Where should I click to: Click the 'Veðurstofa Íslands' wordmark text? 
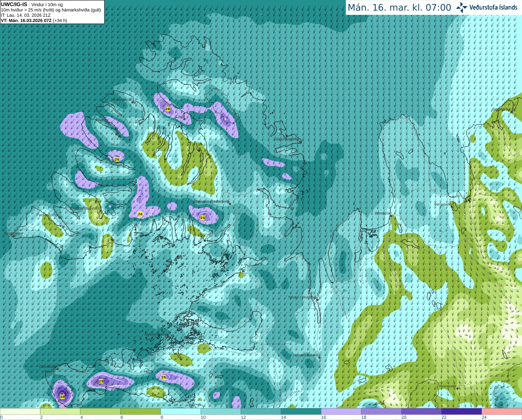click(493, 7)
